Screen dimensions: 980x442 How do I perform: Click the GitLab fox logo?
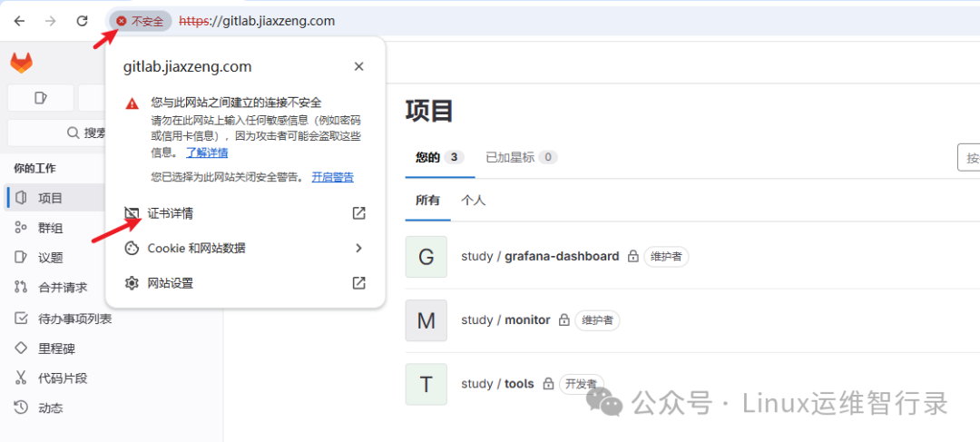point(21,64)
